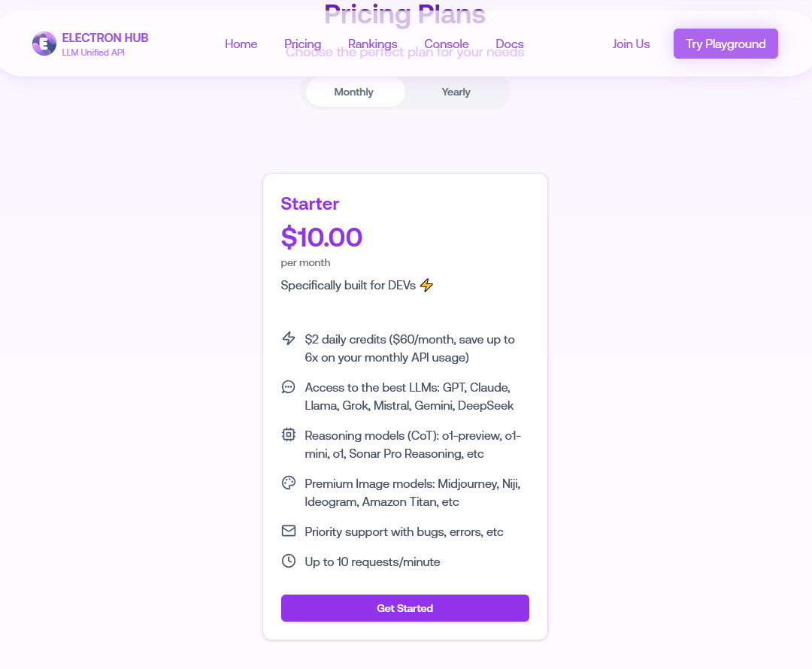Switch billing to Monthly

coord(355,92)
